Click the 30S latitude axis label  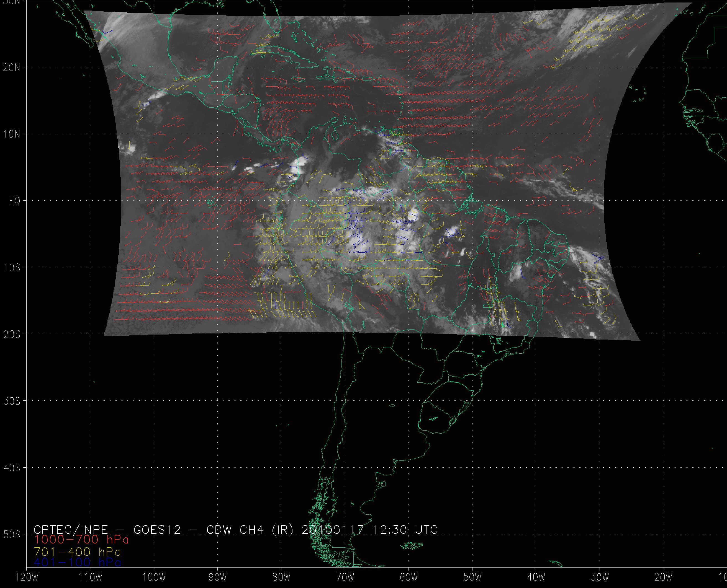[x=12, y=401]
